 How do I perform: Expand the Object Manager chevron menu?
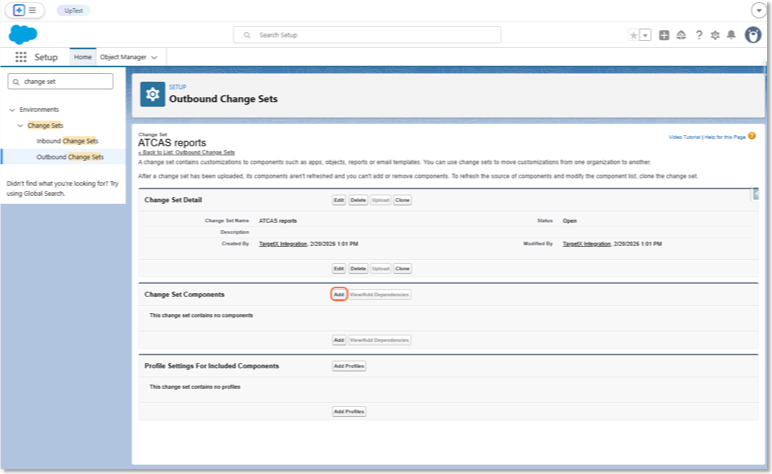155,58
